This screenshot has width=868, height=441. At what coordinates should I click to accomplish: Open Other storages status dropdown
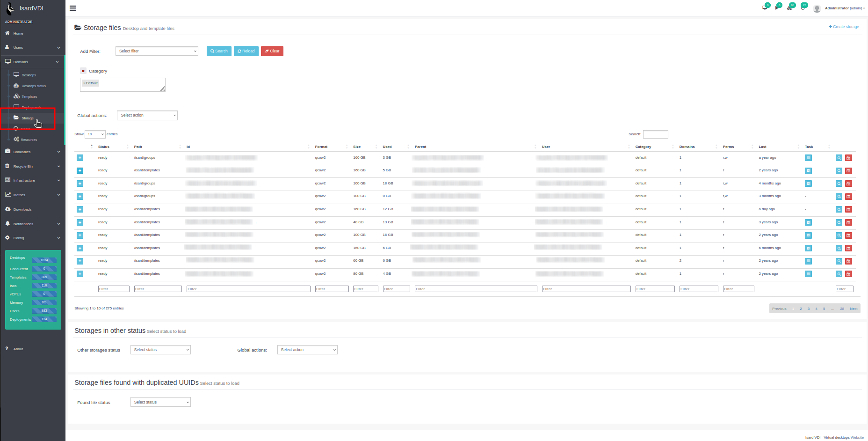(x=160, y=350)
